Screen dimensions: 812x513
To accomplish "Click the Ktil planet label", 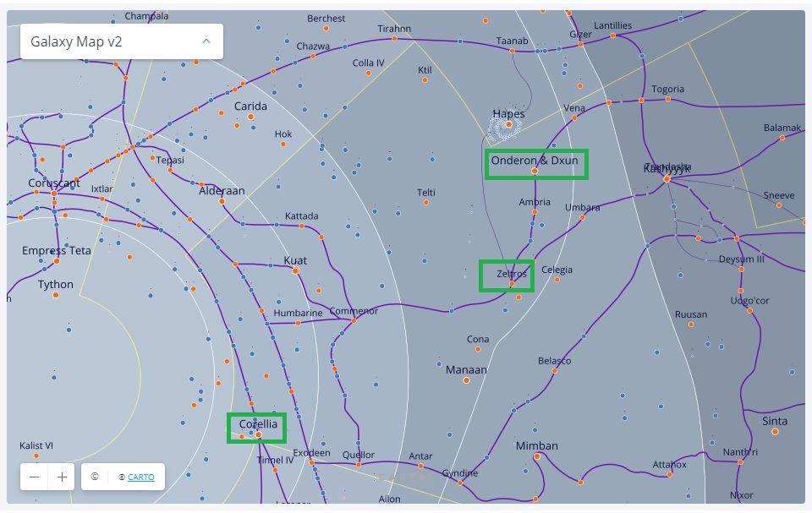I will 425,70.
